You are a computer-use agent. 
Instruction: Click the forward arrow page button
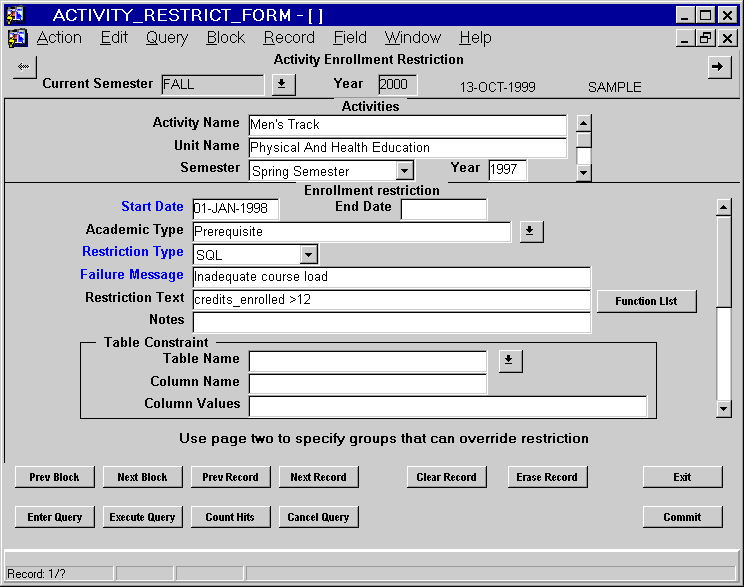pos(719,67)
